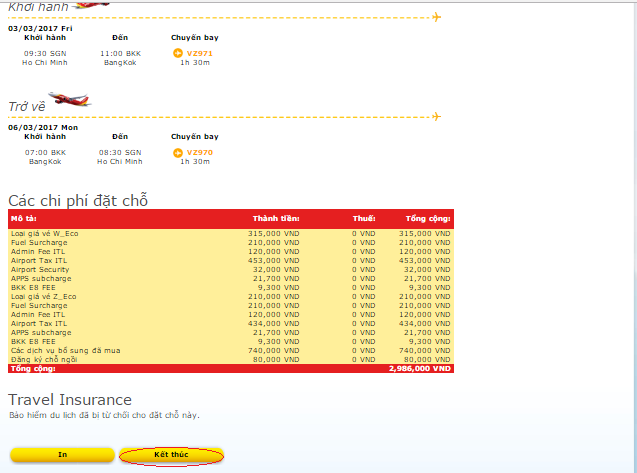Click 08:30 SGN arrival time
This screenshot has height=473, width=637.
[120, 152]
